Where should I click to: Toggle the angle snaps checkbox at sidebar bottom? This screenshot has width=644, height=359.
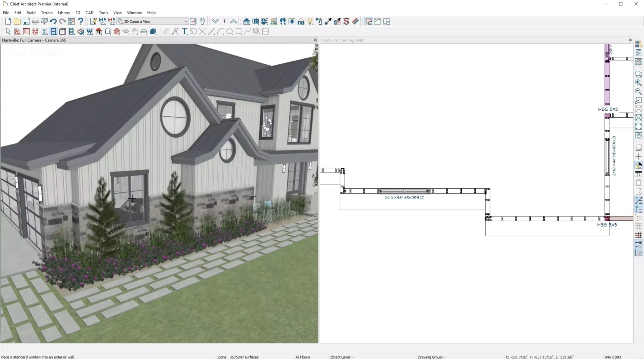point(638,253)
